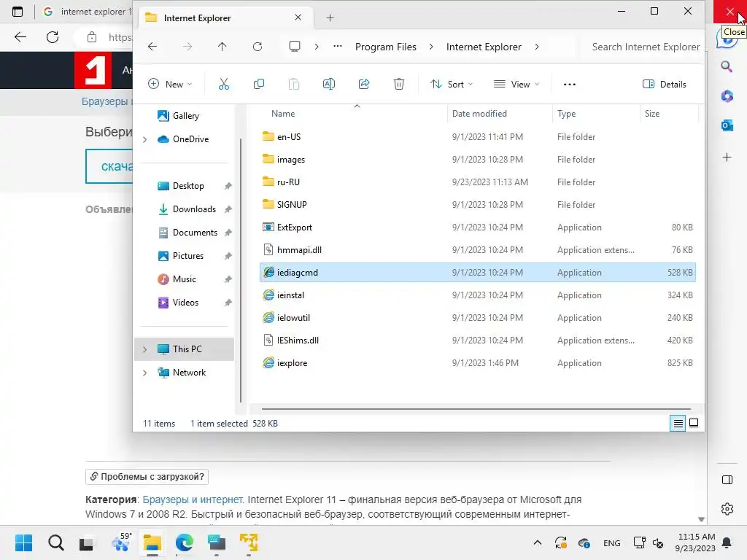The height and width of the screenshot is (560, 747).
Task: Open the See more ellipsis in toolbar
Action: pyautogui.click(x=569, y=85)
